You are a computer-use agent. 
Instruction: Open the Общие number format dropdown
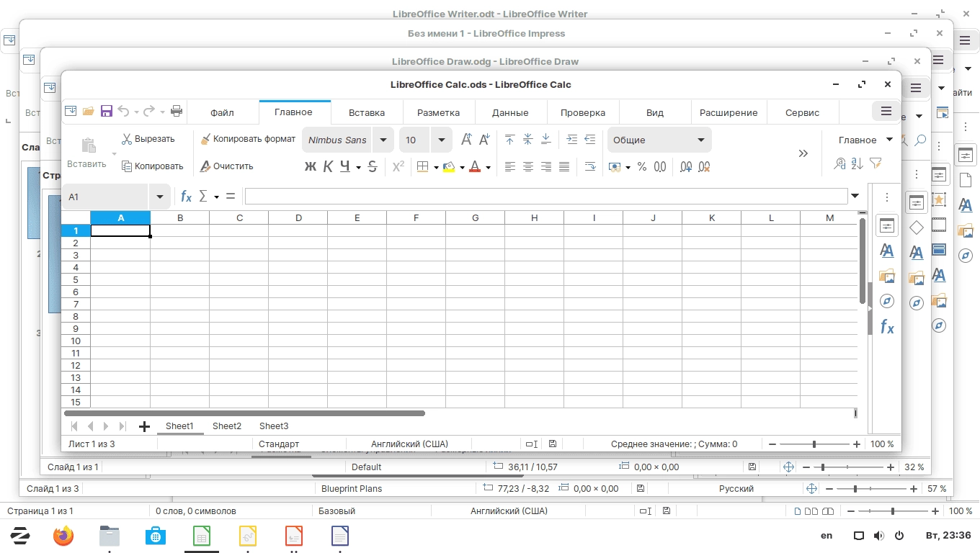tap(701, 140)
